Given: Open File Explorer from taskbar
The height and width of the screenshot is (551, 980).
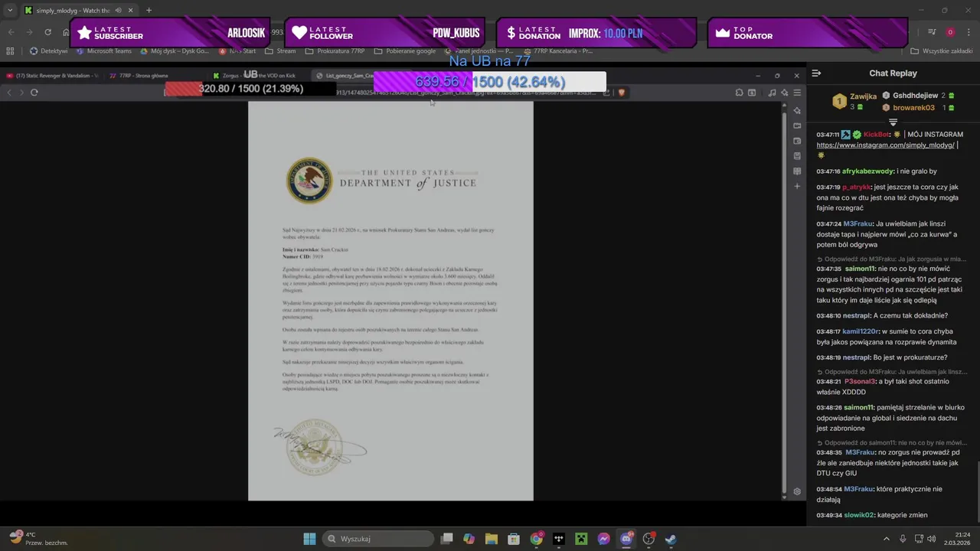Looking at the screenshot, I should tap(491, 539).
